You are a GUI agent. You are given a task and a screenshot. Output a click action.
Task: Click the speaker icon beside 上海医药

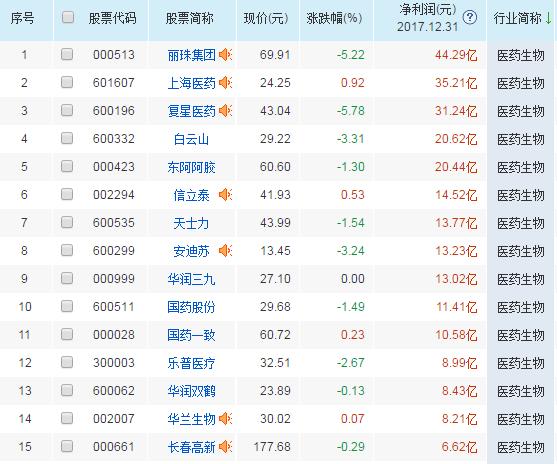[225, 83]
